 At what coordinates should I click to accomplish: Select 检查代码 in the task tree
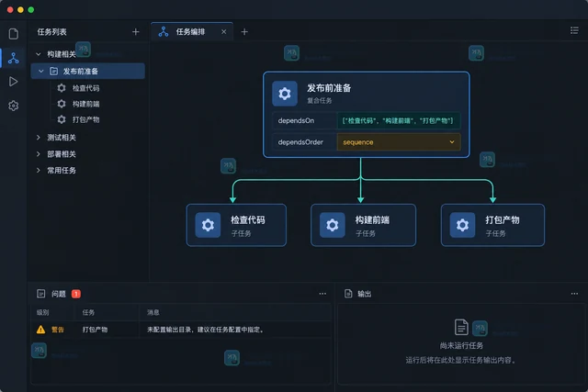pyautogui.click(x=85, y=88)
